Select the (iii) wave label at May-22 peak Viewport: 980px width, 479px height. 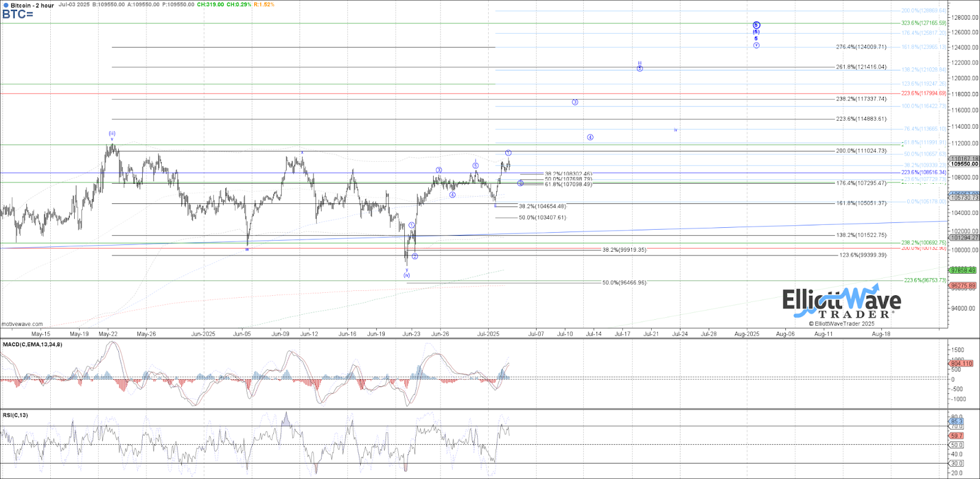tap(112, 134)
